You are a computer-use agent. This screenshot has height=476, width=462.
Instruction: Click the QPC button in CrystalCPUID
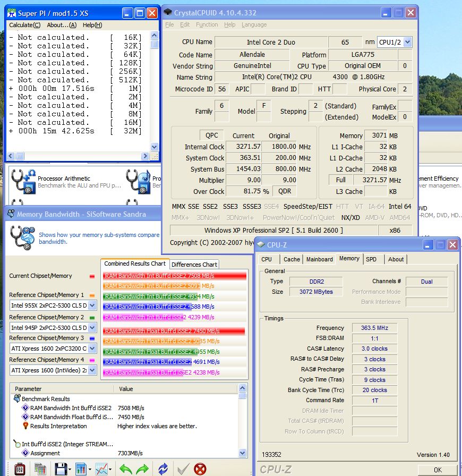(211, 135)
